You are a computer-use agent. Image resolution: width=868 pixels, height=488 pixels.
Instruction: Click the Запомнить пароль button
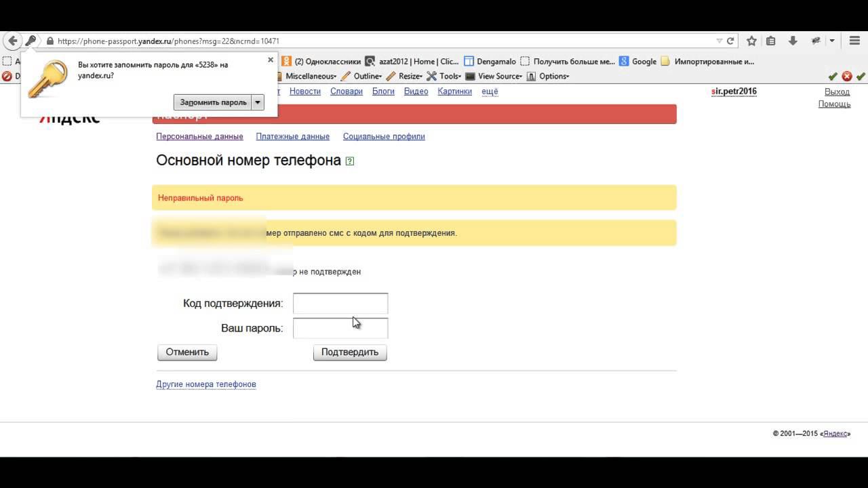213,102
